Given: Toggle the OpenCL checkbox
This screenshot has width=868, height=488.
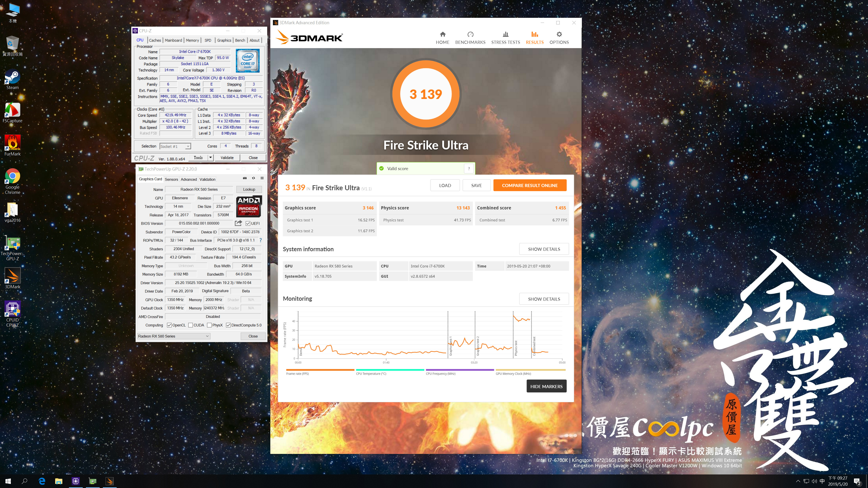Looking at the screenshot, I should [x=169, y=325].
